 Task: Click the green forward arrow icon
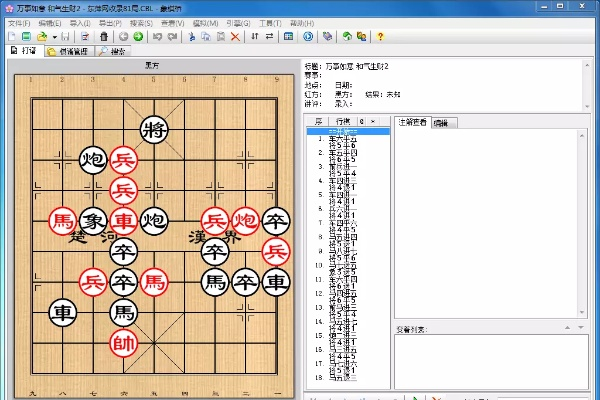pyautogui.click(x=138, y=37)
